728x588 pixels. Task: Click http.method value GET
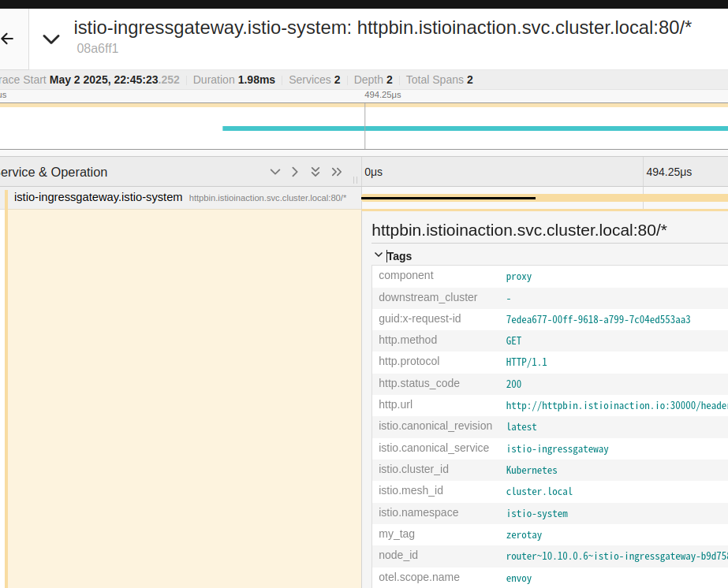(x=513, y=341)
